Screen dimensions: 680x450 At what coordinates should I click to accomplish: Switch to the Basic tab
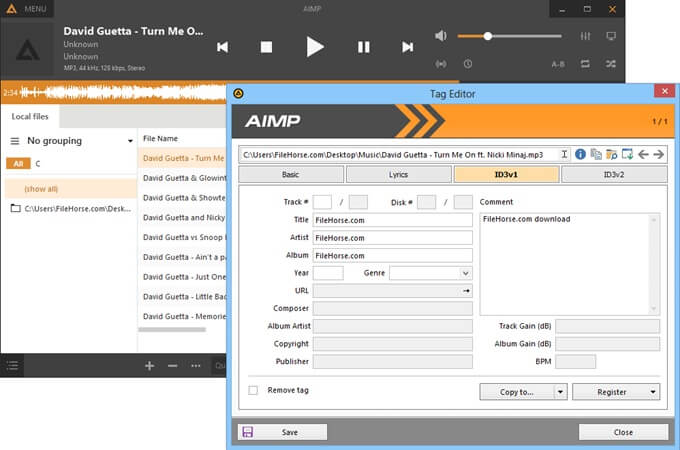291,174
